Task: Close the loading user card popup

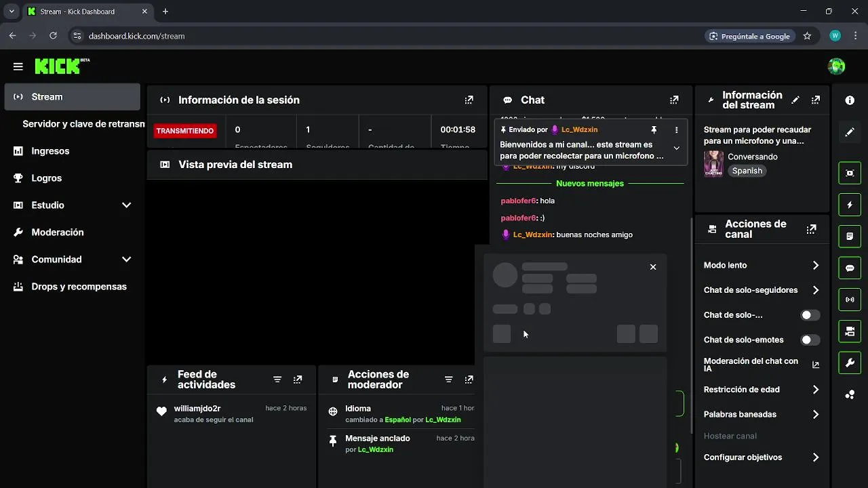Action: [653, 267]
